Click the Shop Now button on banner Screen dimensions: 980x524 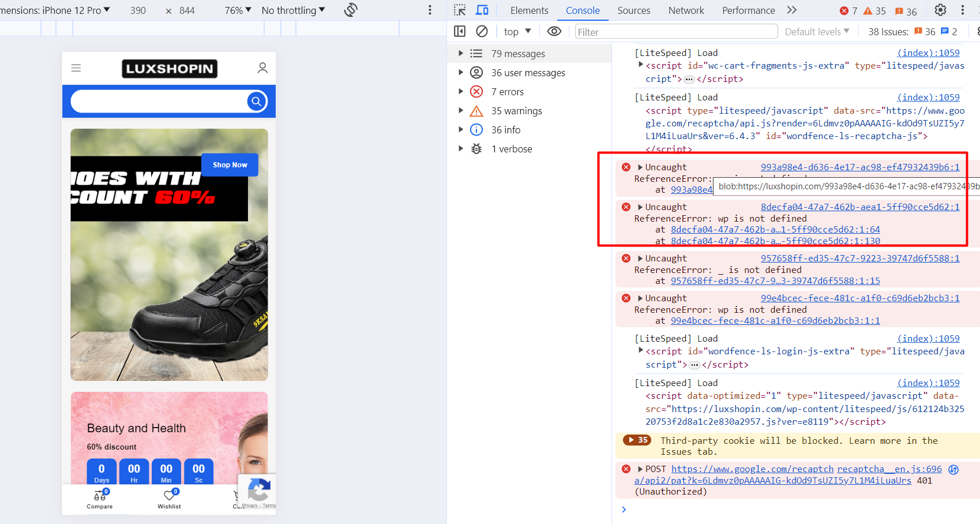coord(230,165)
